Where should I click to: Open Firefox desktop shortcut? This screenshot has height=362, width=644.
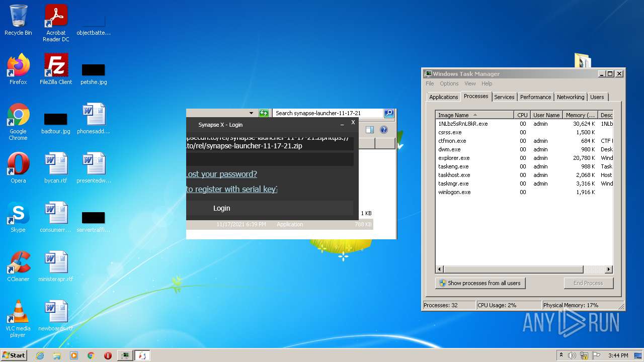18,69
